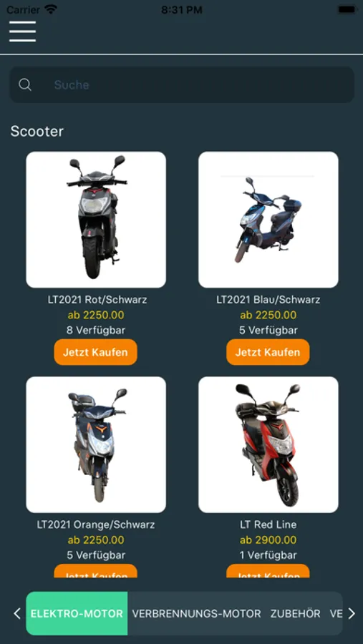Buy the LT2021 Blau/Schwarz scooter

pos(268,352)
